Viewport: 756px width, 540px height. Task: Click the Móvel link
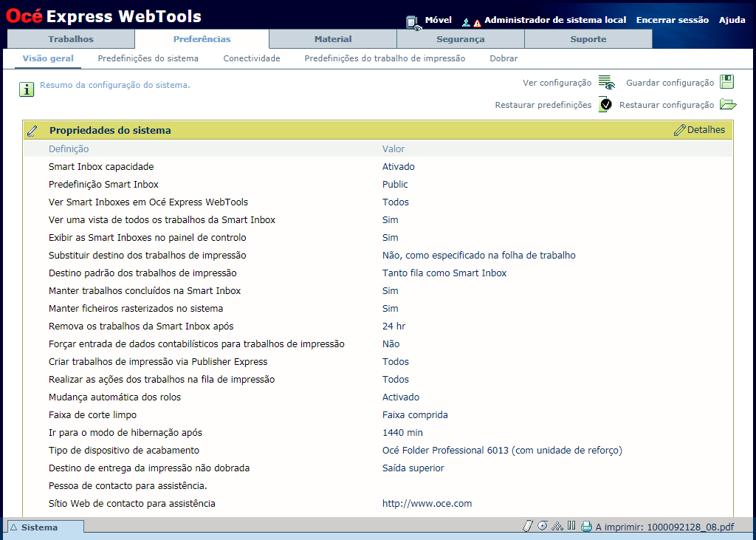pyautogui.click(x=439, y=20)
